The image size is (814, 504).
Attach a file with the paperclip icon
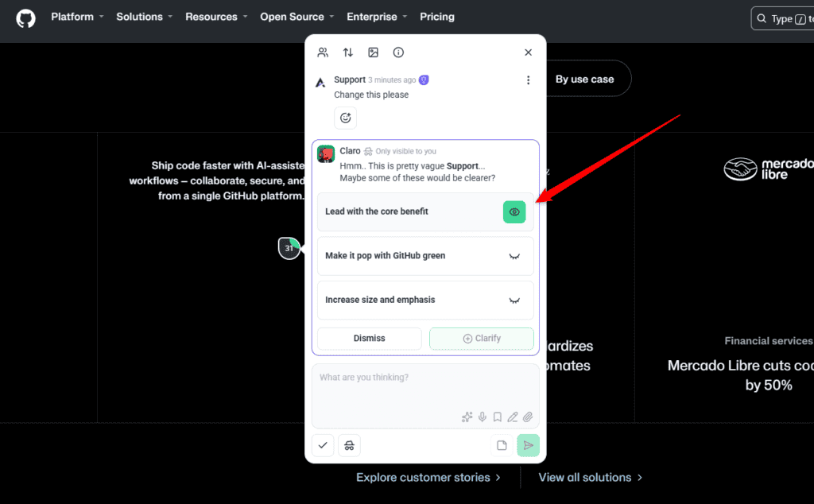point(528,417)
